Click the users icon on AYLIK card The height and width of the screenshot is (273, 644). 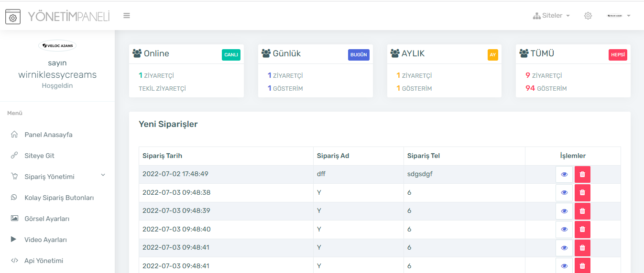(395, 53)
